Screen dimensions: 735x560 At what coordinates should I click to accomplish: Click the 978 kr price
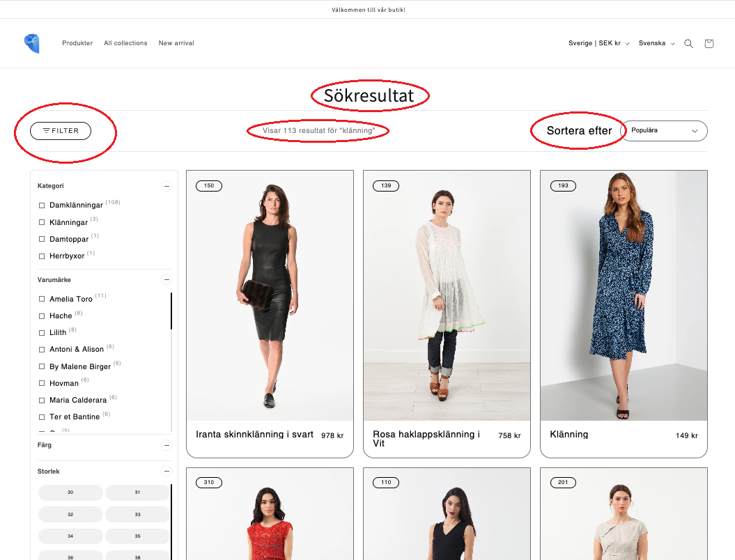tap(332, 436)
